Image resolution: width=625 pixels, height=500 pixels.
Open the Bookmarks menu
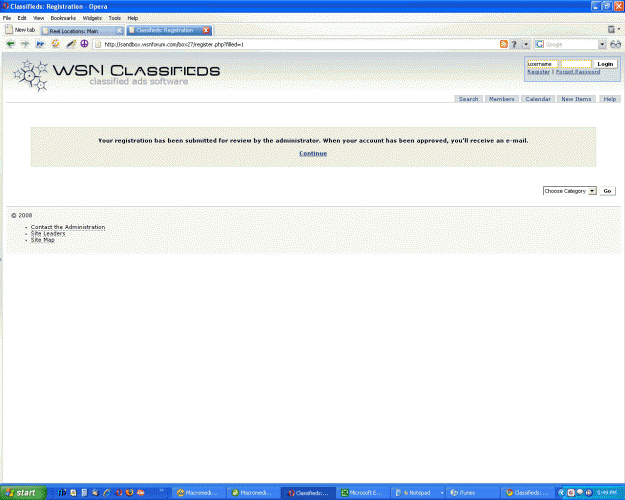[x=62, y=18]
